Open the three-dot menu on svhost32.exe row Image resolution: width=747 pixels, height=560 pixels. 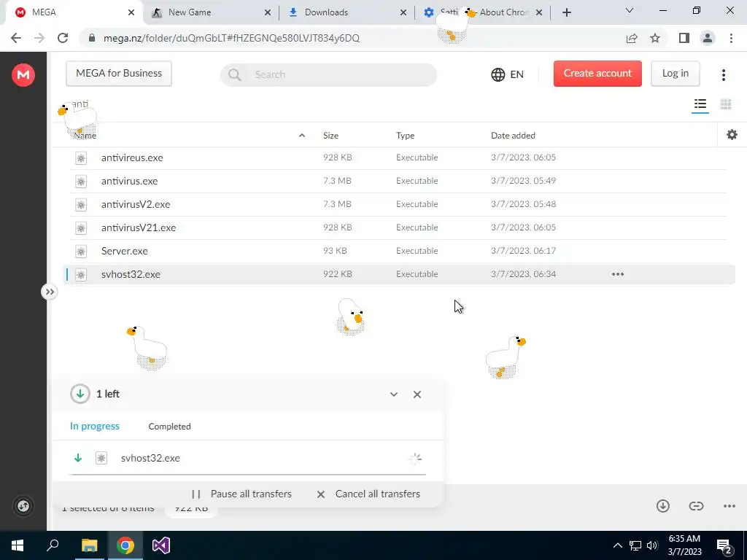(x=617, y=274)
